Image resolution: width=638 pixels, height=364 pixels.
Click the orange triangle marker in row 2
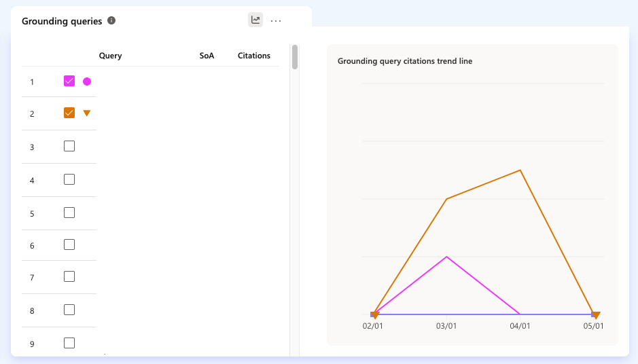pos(87,113)
